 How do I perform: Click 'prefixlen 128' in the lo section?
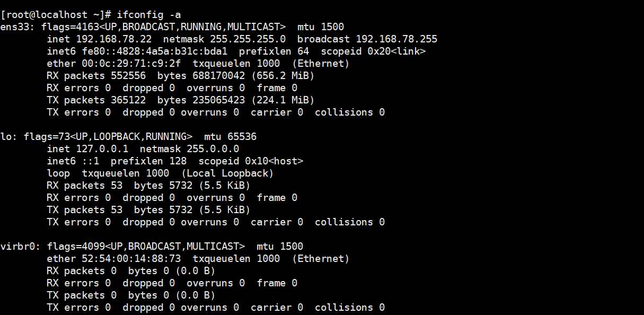(x=149, y=161)
